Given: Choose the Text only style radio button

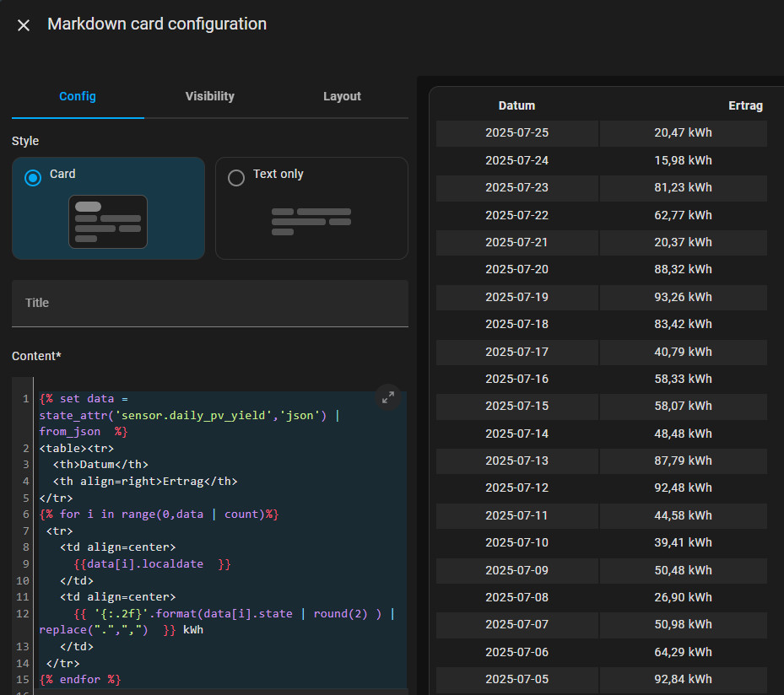Looking at the screenshot, I should [236, 177].
